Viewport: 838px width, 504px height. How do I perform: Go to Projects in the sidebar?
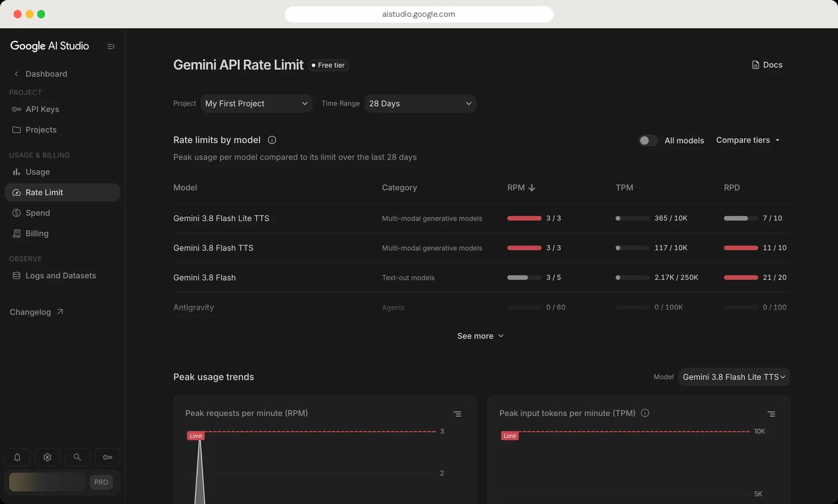[62, 130]
